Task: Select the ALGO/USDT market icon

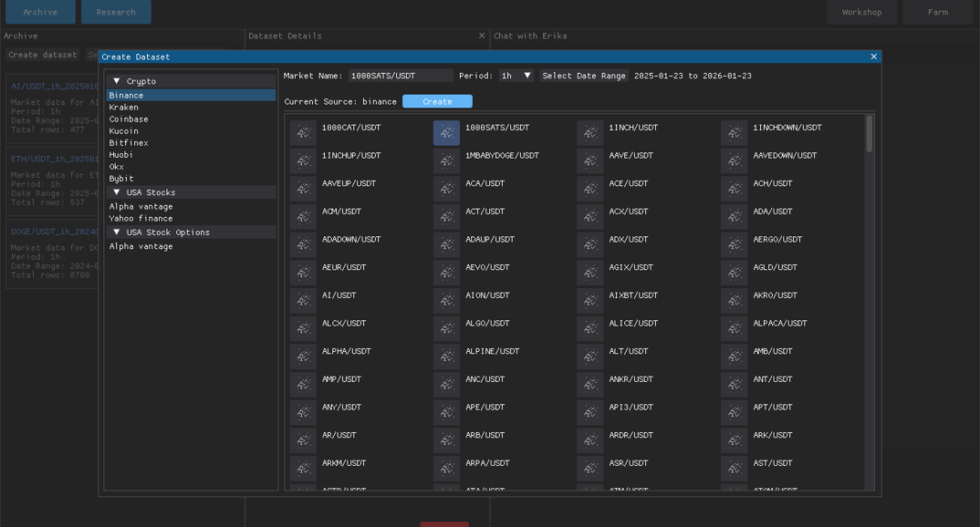Action: (x=446, y=328)
